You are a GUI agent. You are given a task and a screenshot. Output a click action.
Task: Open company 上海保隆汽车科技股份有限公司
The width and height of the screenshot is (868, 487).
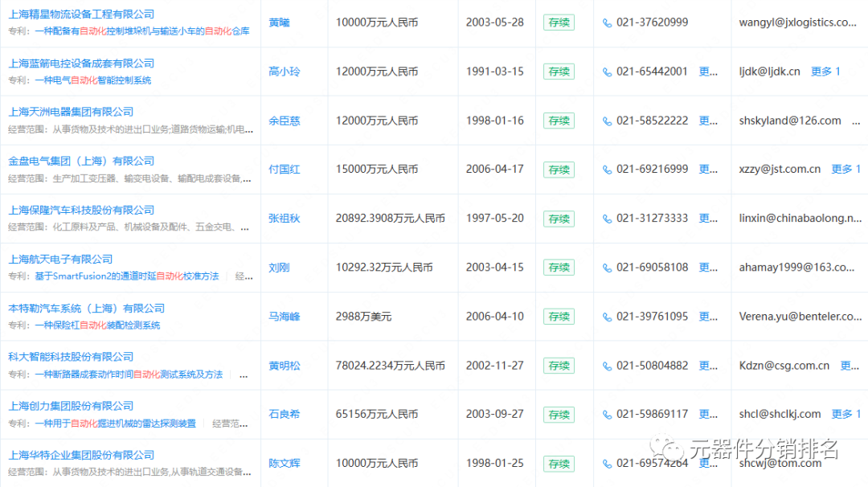point(81,211)
